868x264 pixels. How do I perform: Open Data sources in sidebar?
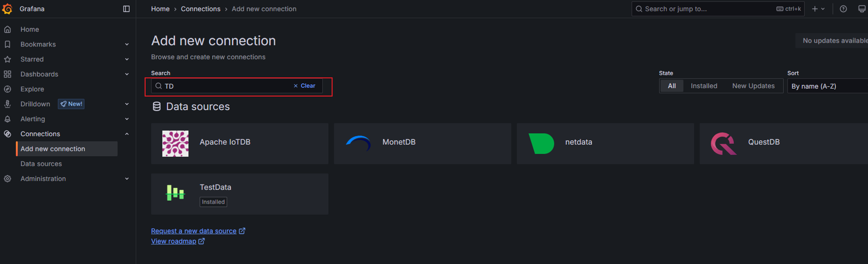[41, 163]
